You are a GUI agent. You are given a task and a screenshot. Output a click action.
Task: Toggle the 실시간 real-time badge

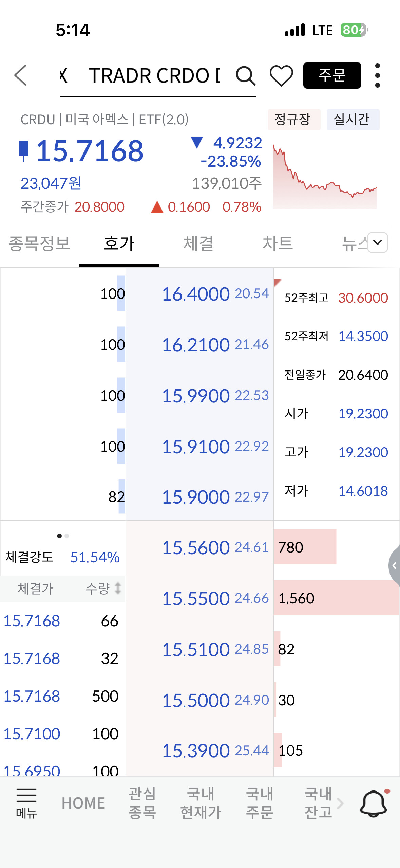coord(353,120)
